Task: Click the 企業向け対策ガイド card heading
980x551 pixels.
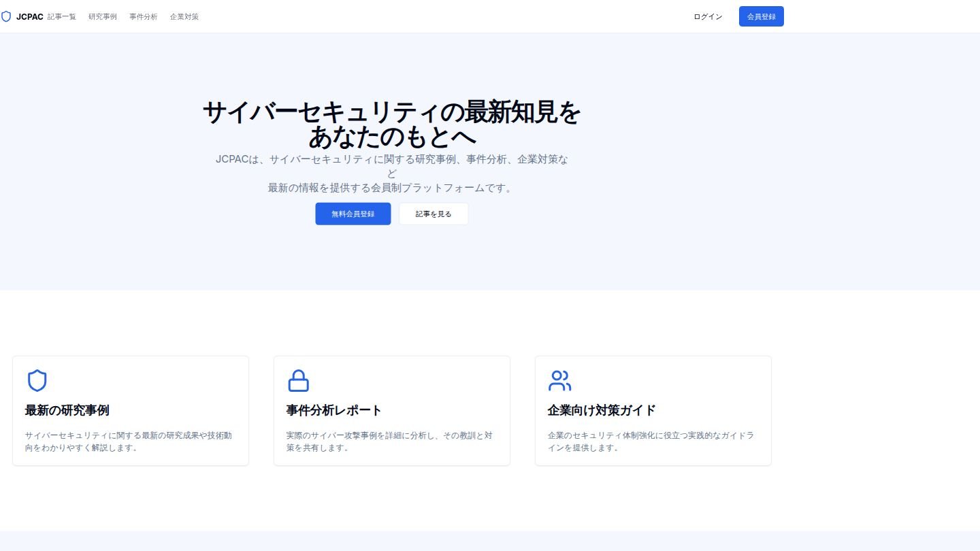Action: pyautogui.click(x=602, y=410)
